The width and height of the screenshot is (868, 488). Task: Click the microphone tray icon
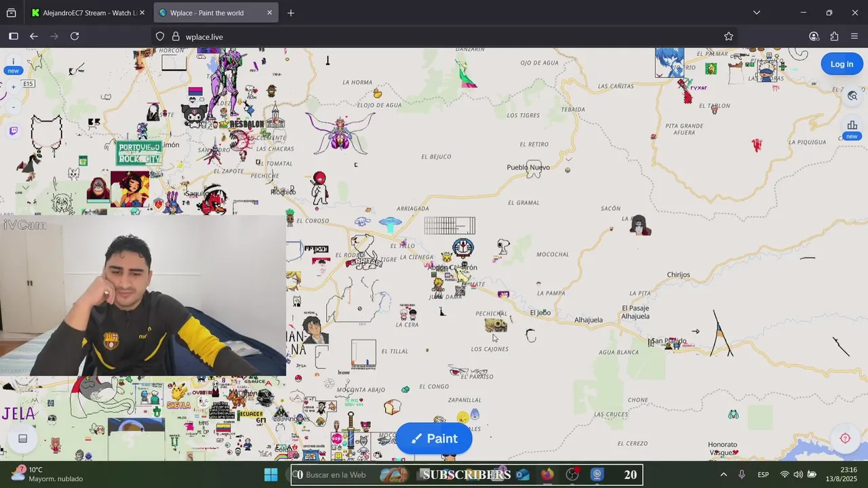742,474
